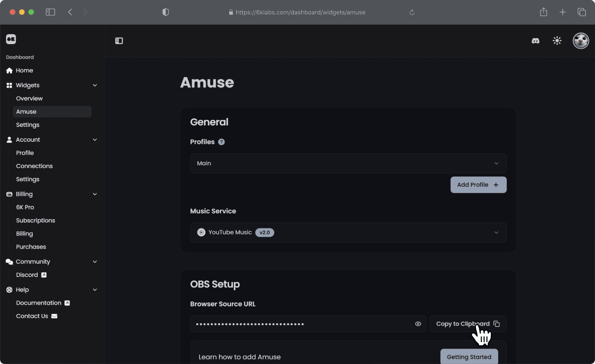Viewport: 595px width, 364px height.
Task: Toggle the browser sidebar button
Action: click(50, 13)
